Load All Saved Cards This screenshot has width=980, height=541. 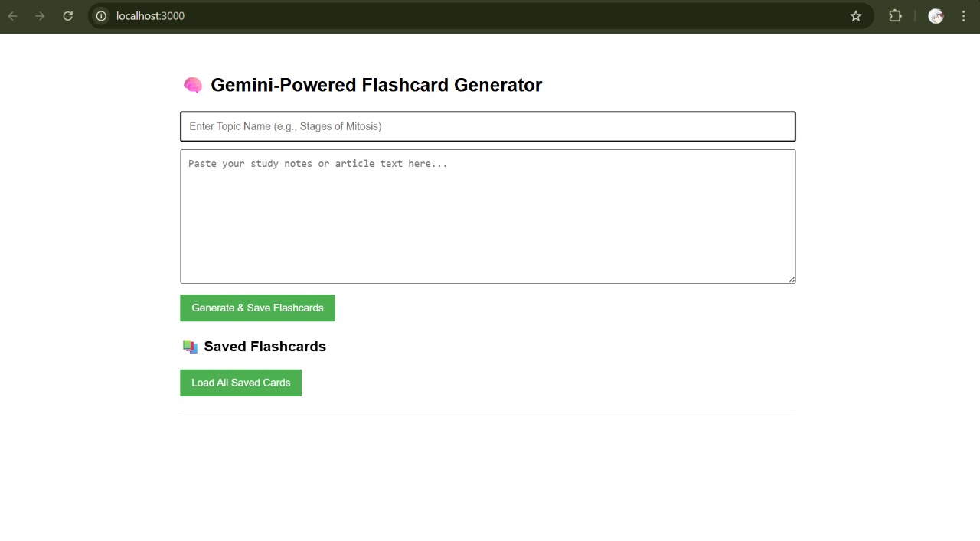(x=240, y=383)
